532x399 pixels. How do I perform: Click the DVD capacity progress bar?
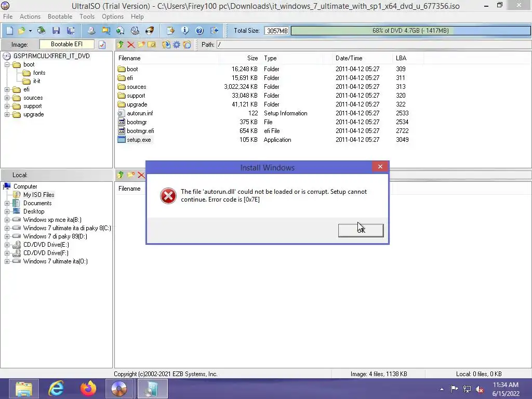point(410,31)
